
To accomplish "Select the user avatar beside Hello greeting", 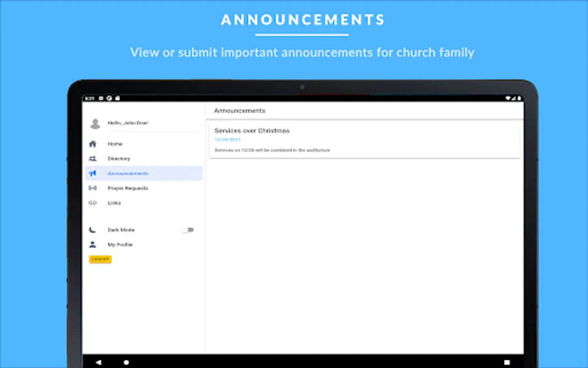I will click(95, 123).
